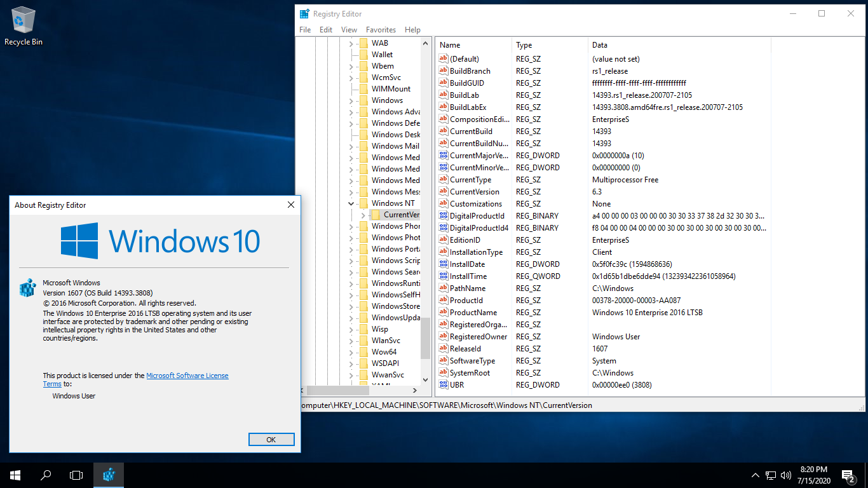Click the InstallTime QWORD icon

pyautogui.click(x=444, y=276)
